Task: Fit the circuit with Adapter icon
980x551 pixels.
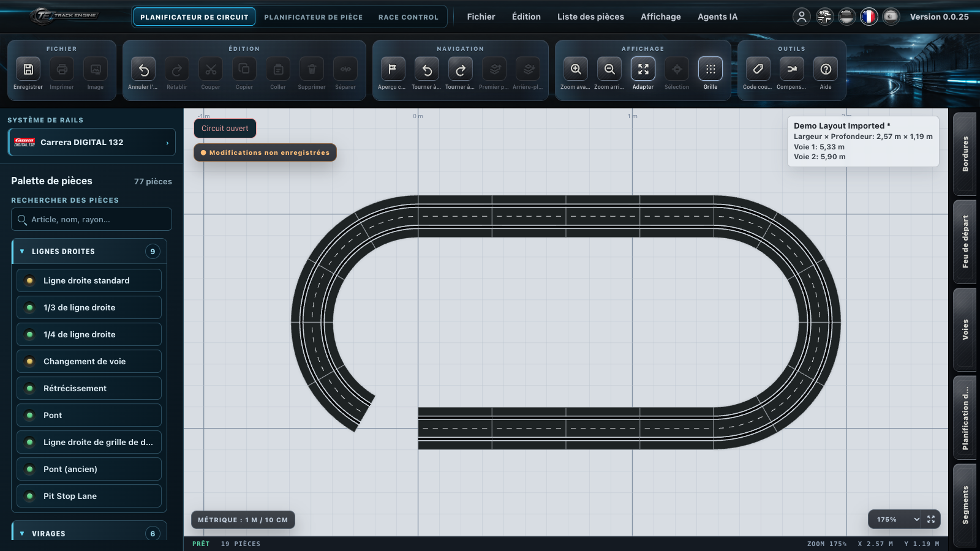Action: [x=643, y=69]
